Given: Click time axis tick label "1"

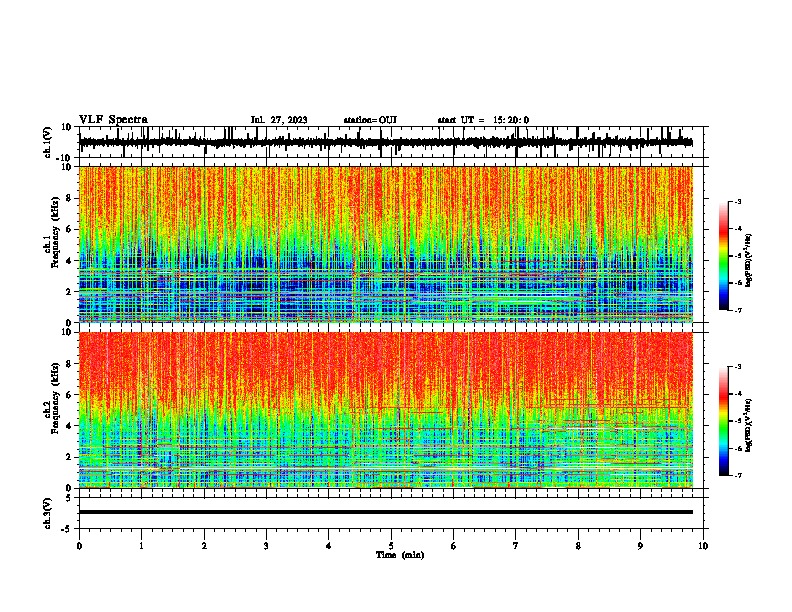Looking at the screenshot, I should coord(141,546).
